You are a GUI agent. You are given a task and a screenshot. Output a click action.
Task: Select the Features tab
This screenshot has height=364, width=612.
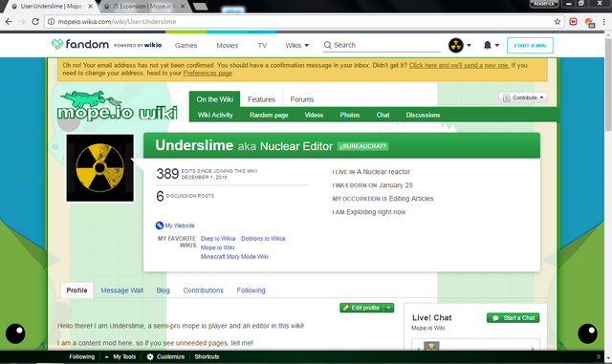[x=261, y=99]
